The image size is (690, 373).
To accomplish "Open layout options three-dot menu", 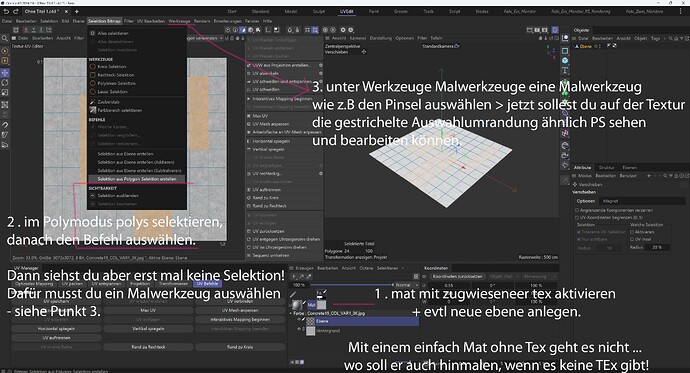I will (x=680, y=11).
